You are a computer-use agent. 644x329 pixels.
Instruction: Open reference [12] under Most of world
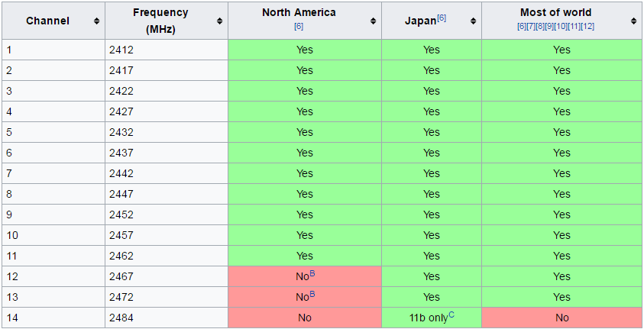(588, 27)
